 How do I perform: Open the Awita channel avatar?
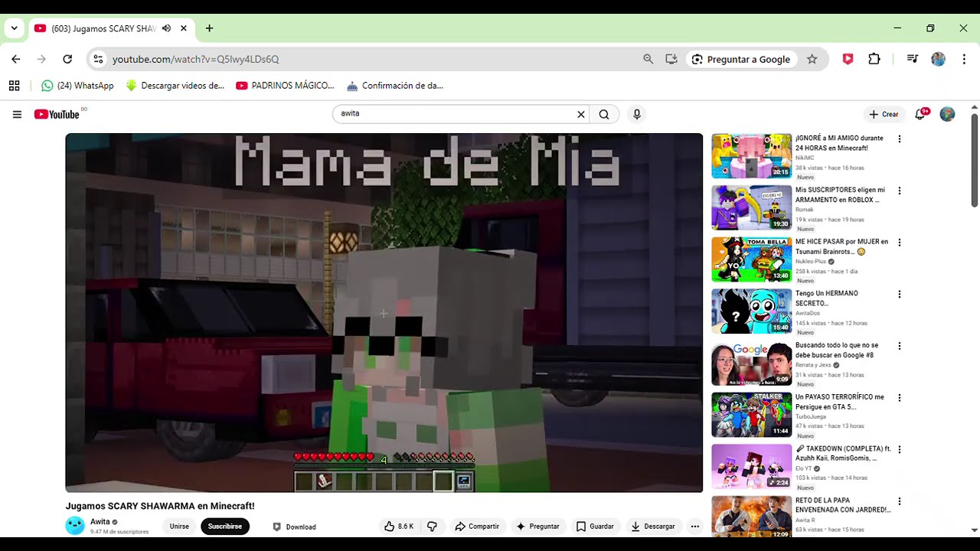tap(75, 526)
